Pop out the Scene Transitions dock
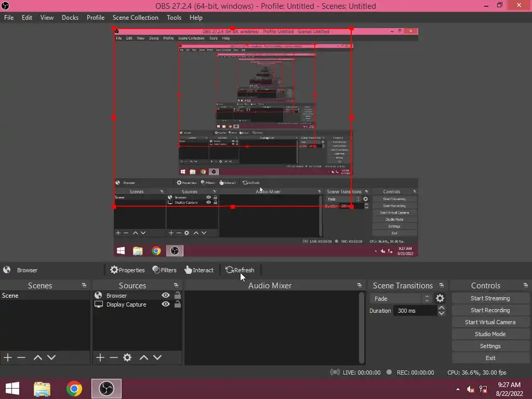Image resolution: width=532 pixels, height=399 pixels. click(x=442, y=285)
